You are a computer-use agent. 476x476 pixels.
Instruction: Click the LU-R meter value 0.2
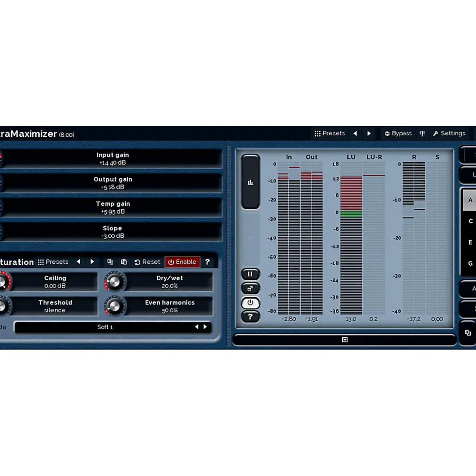(373, 319)
